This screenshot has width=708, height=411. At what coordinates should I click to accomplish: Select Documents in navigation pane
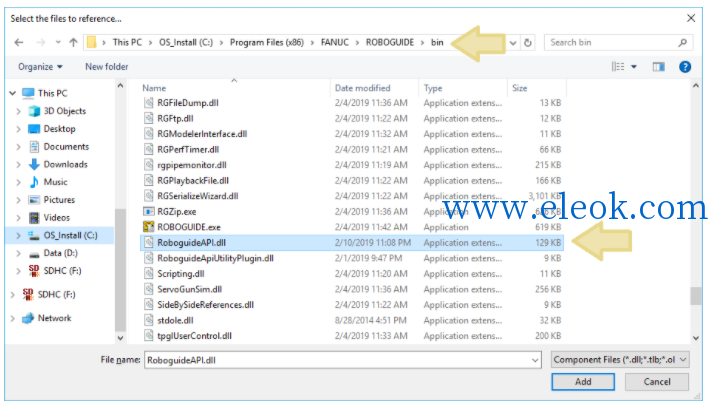pos(66,147)
